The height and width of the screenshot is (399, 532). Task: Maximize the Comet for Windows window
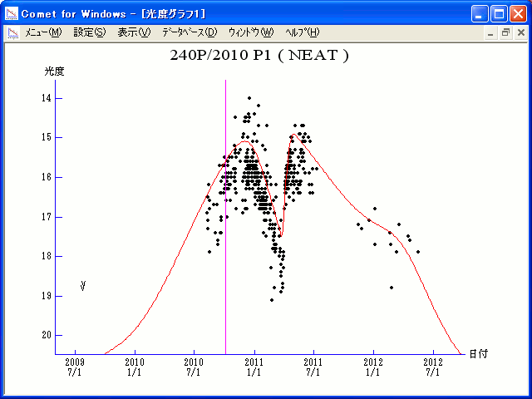pos(499,13)
